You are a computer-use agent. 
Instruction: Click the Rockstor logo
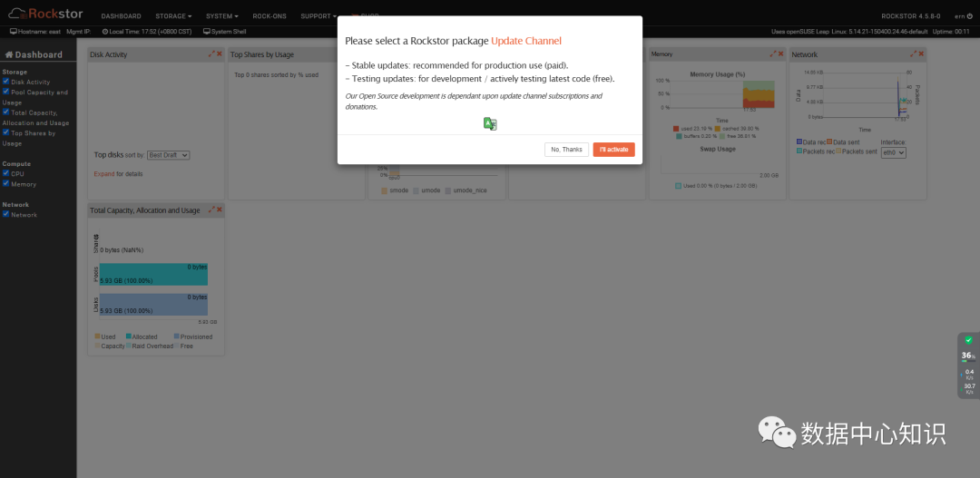(44, 13)
